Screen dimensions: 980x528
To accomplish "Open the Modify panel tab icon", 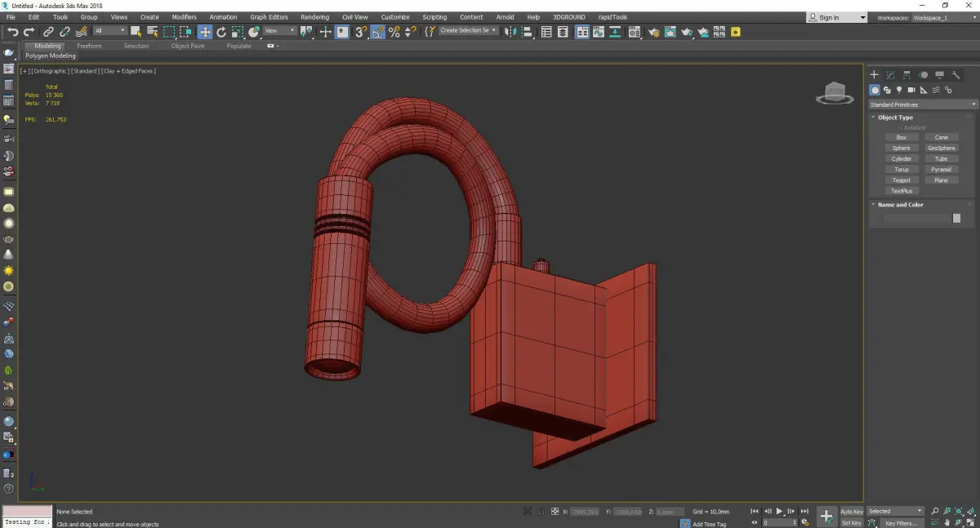I will tap(890, 75).
